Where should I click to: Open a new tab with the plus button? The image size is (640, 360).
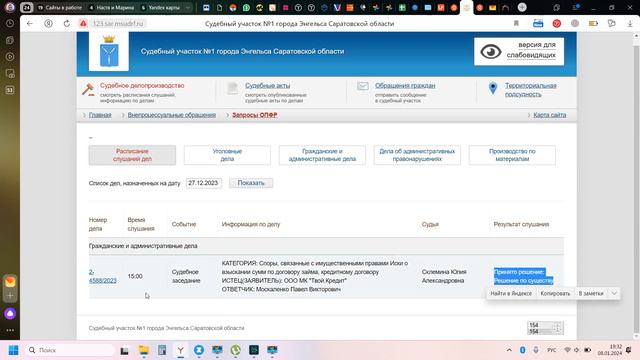tap(522, 7)
